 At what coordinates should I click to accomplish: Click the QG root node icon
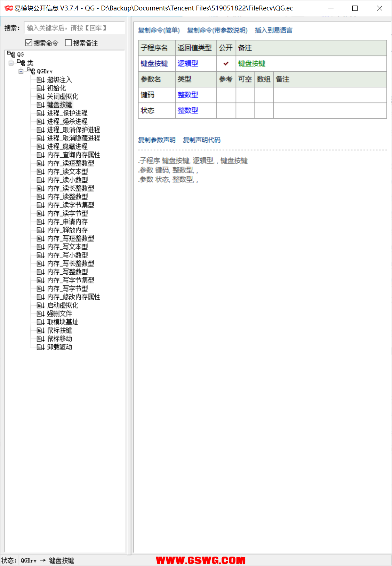pos(11,55)
